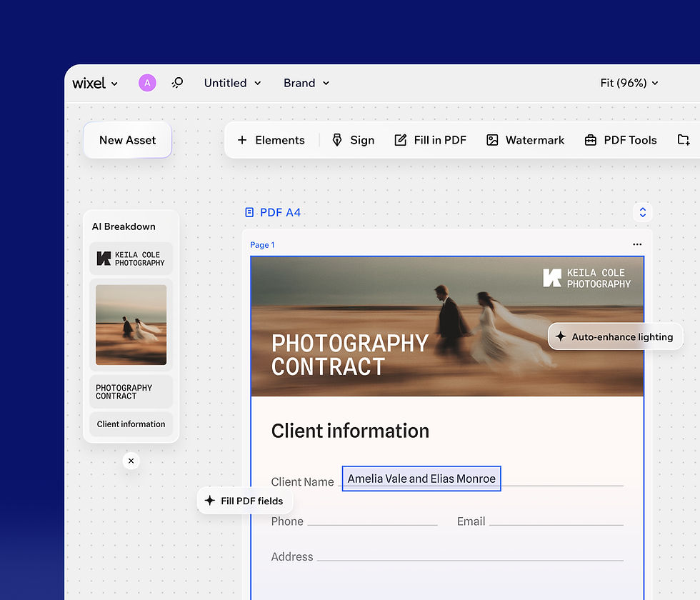This screenshot has height=600, width=700.
Task: Click the plus icon next to Elements
Action: pyautogui.click(x=243, y=140)
